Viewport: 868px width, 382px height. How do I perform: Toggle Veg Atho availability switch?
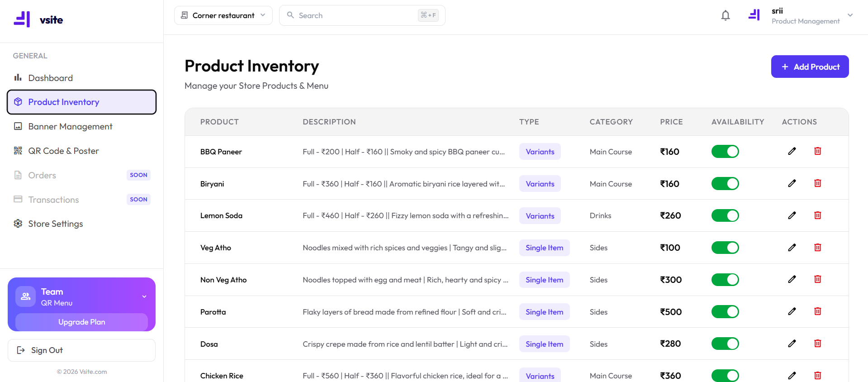point(725,248)
